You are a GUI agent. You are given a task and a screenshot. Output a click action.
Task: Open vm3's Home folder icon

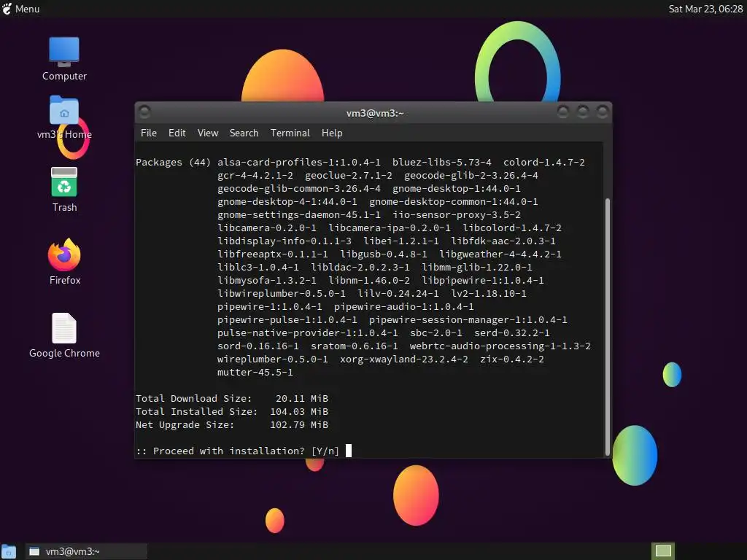[64, 118]
